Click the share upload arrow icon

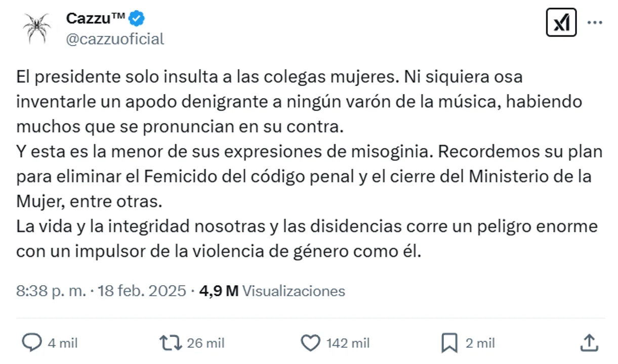(x=589, y=343)
